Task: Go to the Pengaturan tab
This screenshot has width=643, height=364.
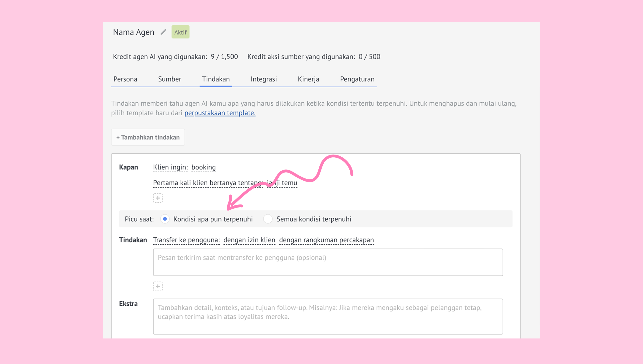Action: pos(357,79)
